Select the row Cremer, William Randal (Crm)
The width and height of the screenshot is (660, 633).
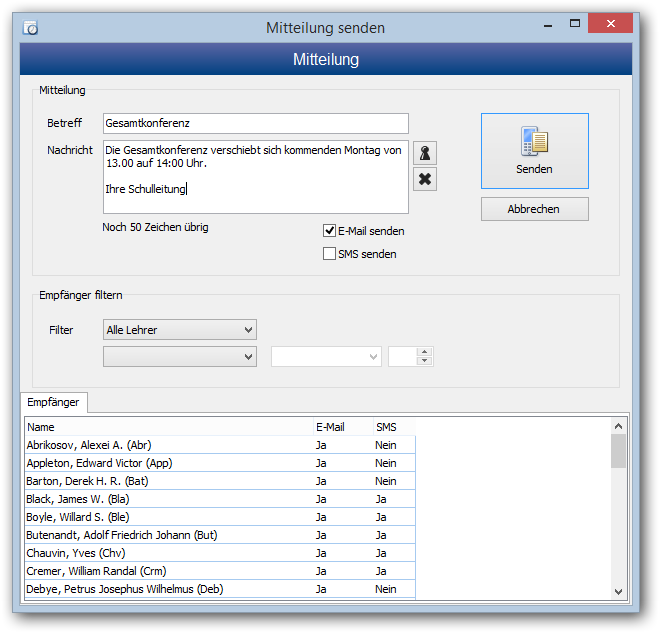click(220, 571)
